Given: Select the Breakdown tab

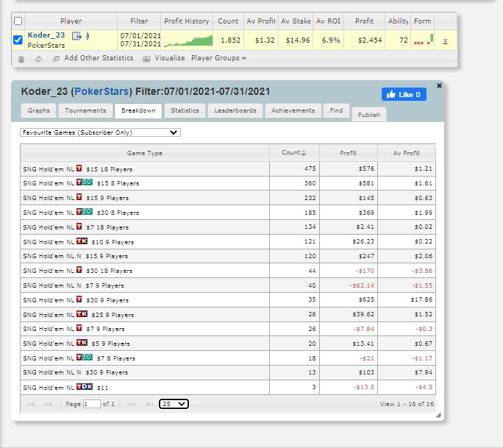Looking at the screenshot, I should click(138, 111).
